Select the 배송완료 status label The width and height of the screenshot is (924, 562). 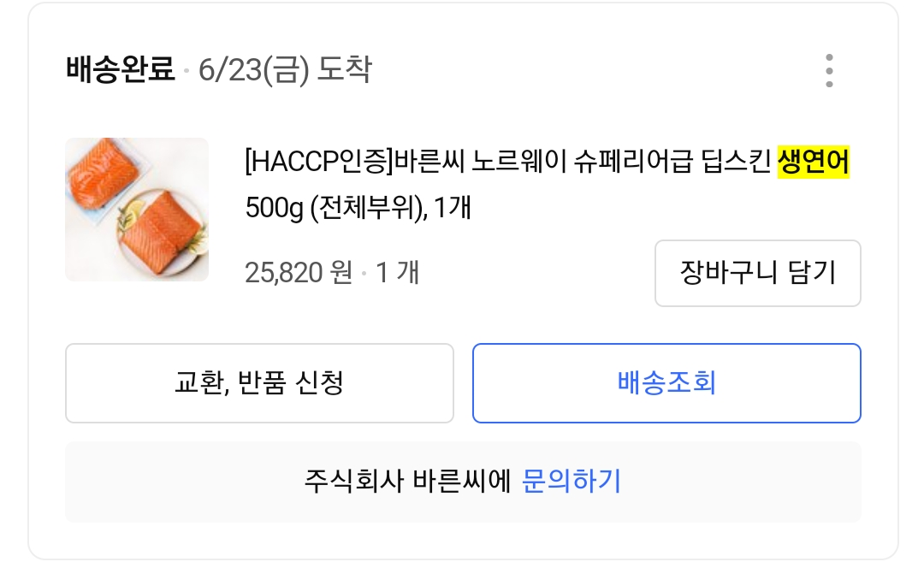click(120, 69)
